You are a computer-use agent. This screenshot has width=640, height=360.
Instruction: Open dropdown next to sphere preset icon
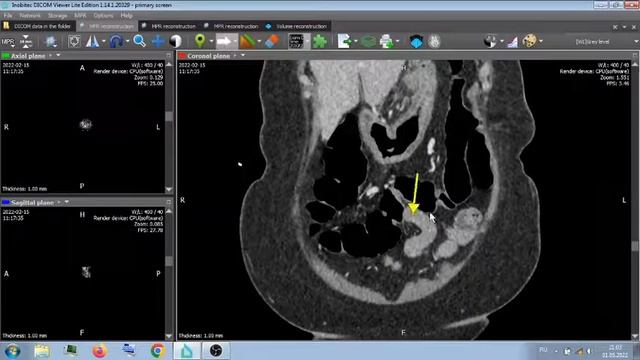coord(502,41)
